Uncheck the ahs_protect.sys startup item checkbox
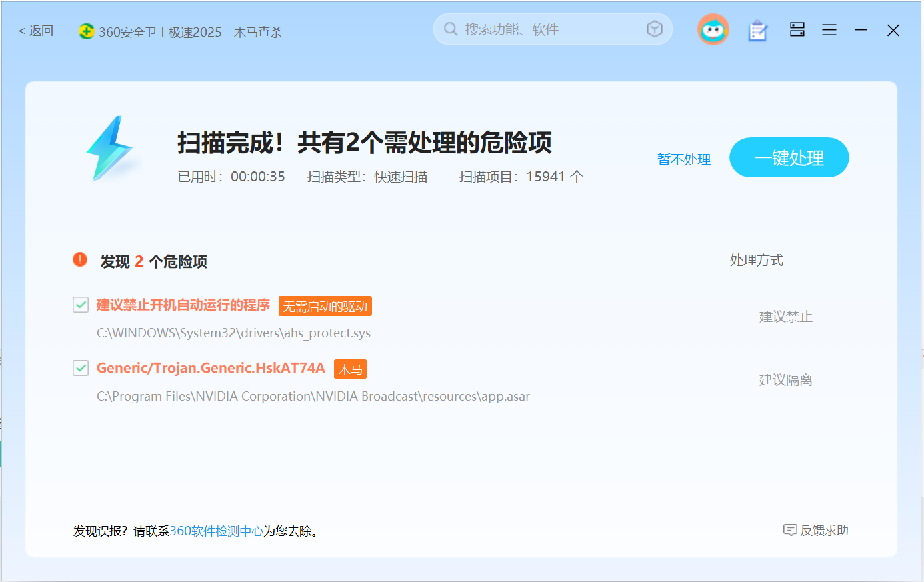Viewport: 924px width, 582px height. (81, 305)
